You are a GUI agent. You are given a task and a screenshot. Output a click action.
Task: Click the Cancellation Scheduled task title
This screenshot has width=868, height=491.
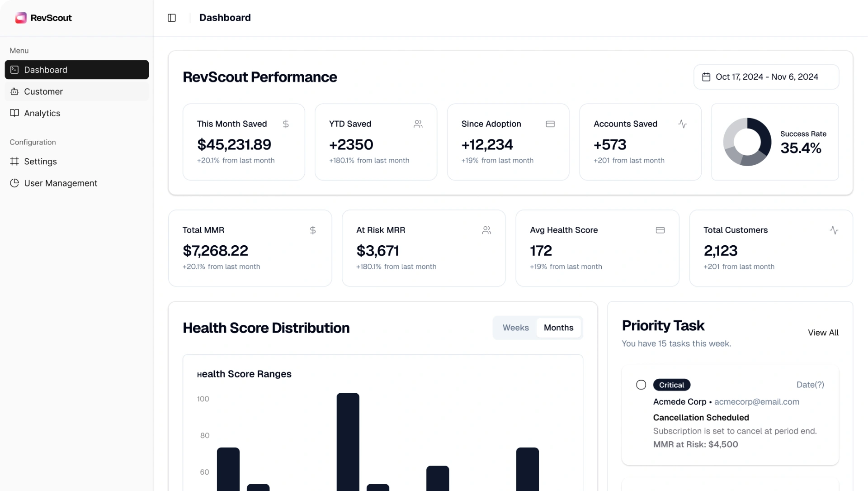701,417
